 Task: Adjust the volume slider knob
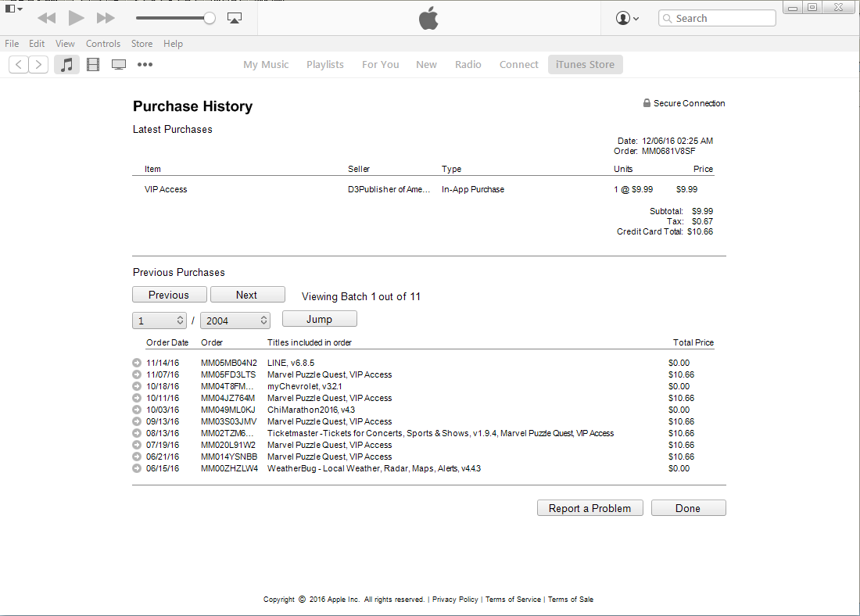click(209, 18)
